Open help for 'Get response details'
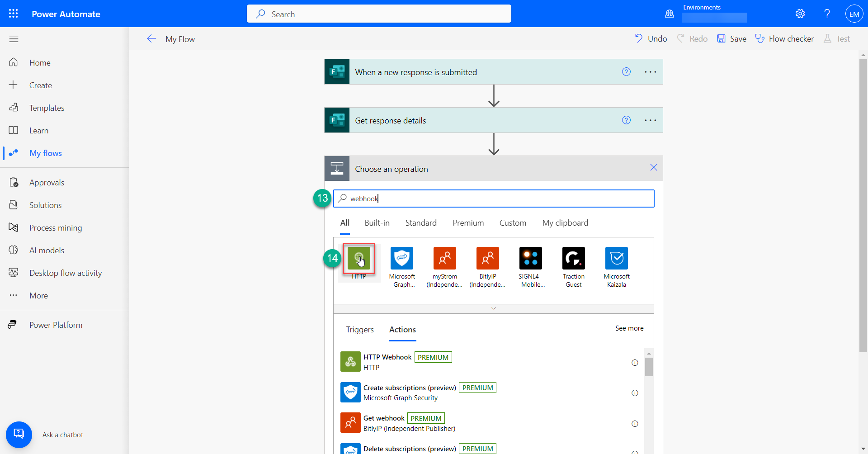 click(626, 120)
